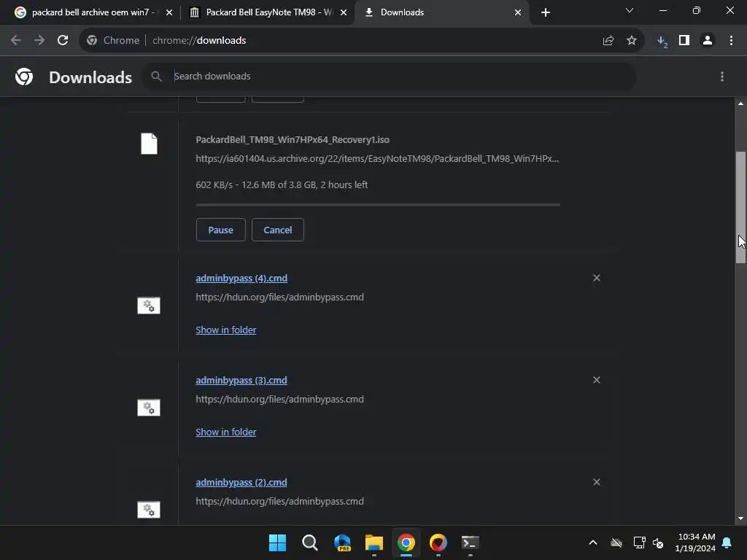
Task: Click the gear file icon for adminbypass (2).cmd
Action: 149,510
